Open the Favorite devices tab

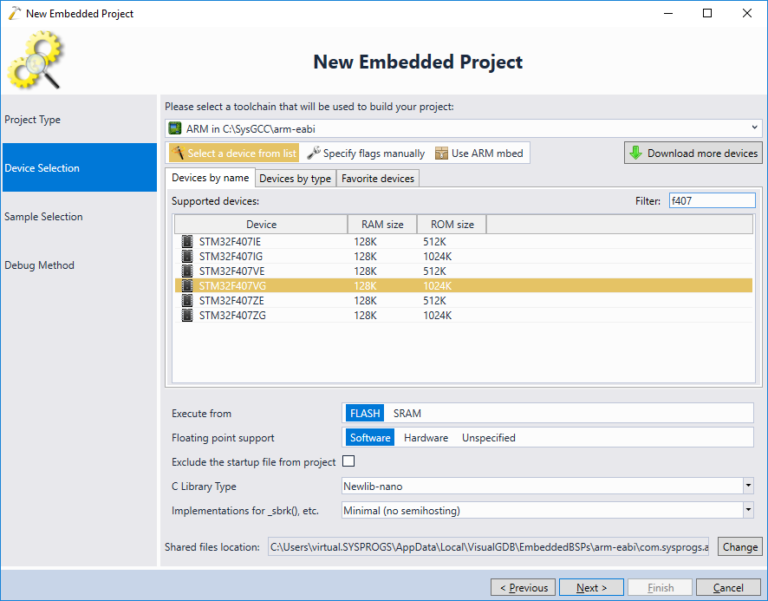[x=378, y=178]
